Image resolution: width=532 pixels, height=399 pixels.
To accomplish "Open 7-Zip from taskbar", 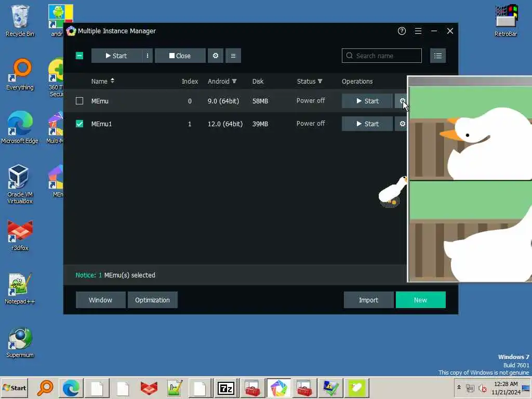I will [x=226, y=388].
